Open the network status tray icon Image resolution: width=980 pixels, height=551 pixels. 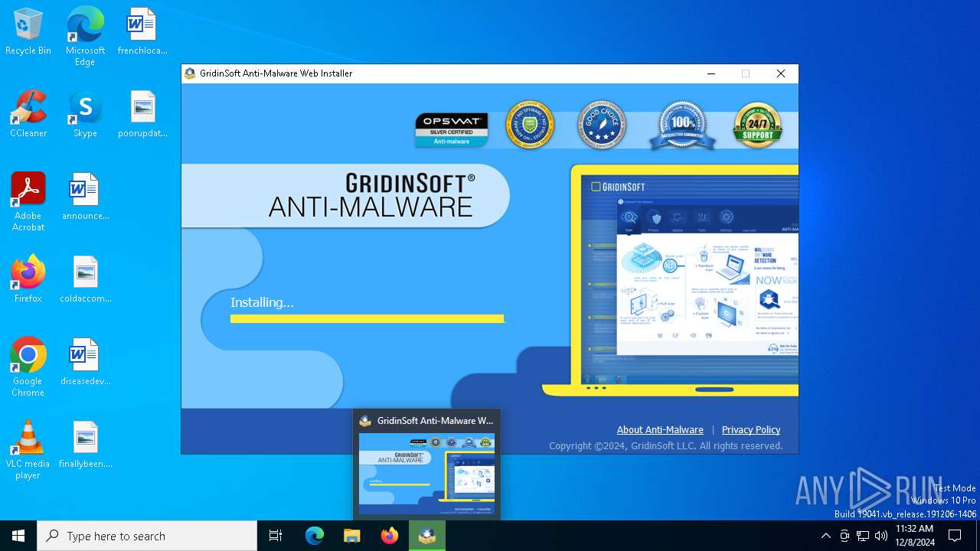click(863, 536)
